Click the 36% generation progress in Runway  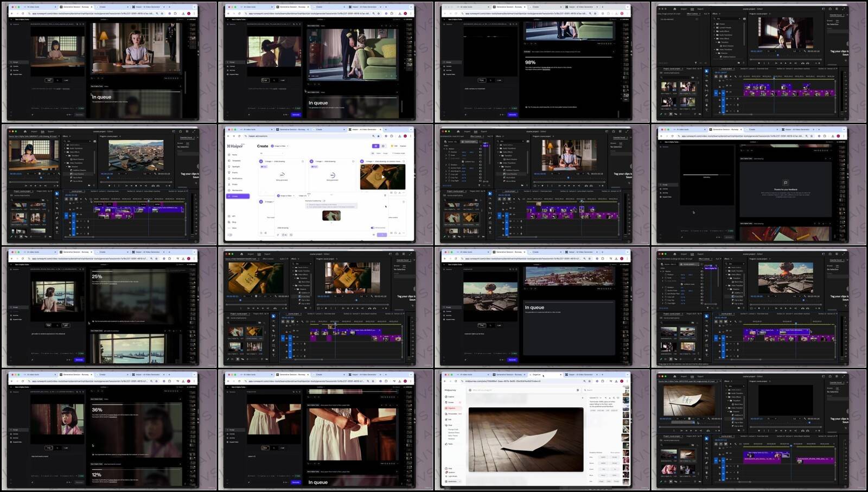click(97, 409)
